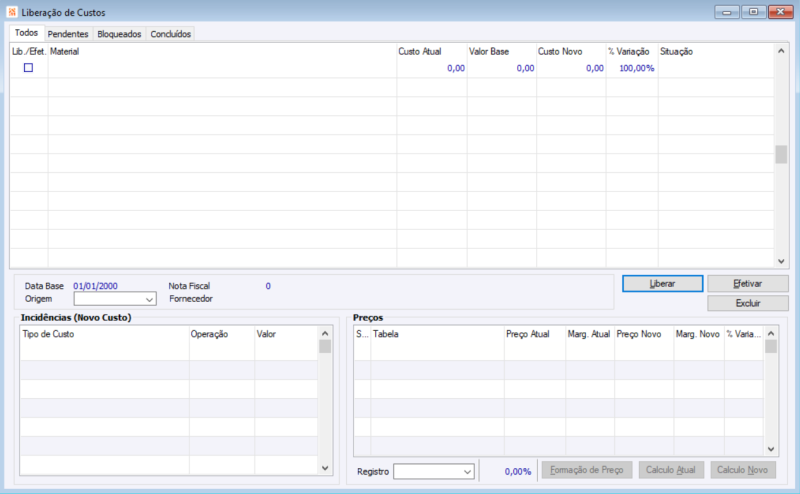
Task: Click the Marg. Novo column header
Action: pyautogui.click(x=698, y=334)
